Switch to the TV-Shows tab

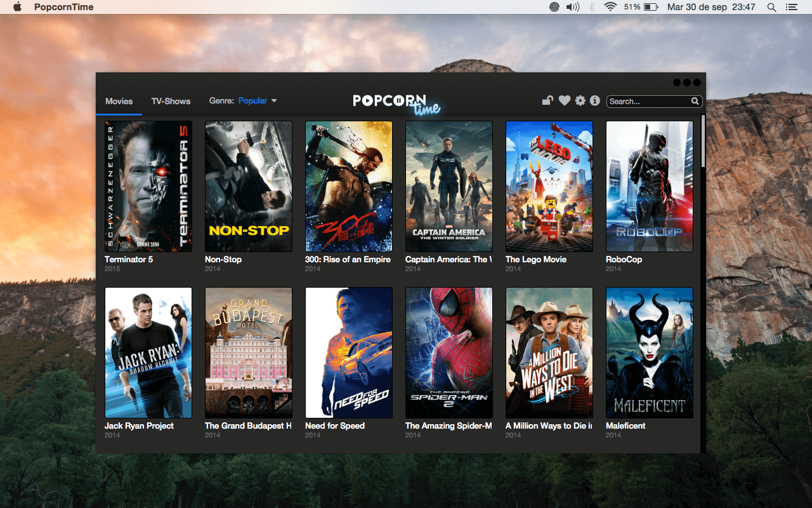pyautogui.click(x=171, y=101)
